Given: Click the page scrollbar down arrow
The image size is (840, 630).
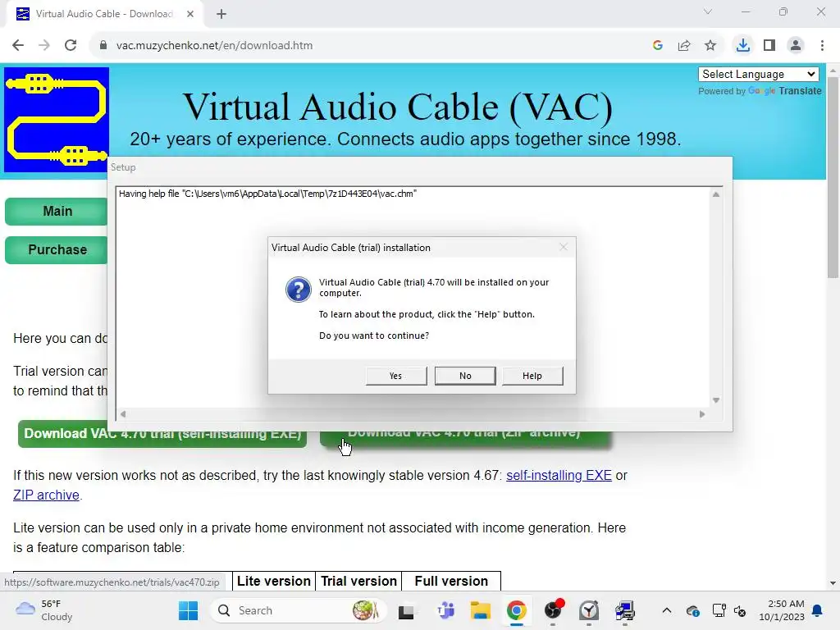Looking at the screenshot, I should [x=833, y=583].
